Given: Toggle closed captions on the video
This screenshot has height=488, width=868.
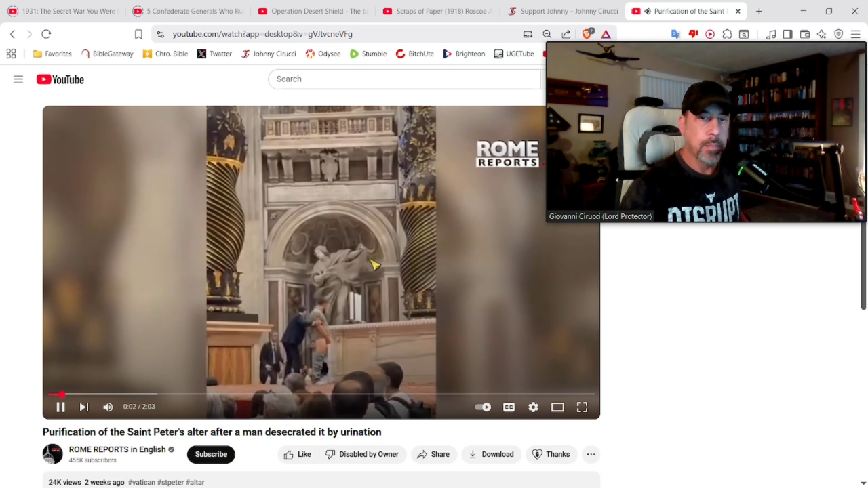Looking at the screenshot, I should (509, 407).
